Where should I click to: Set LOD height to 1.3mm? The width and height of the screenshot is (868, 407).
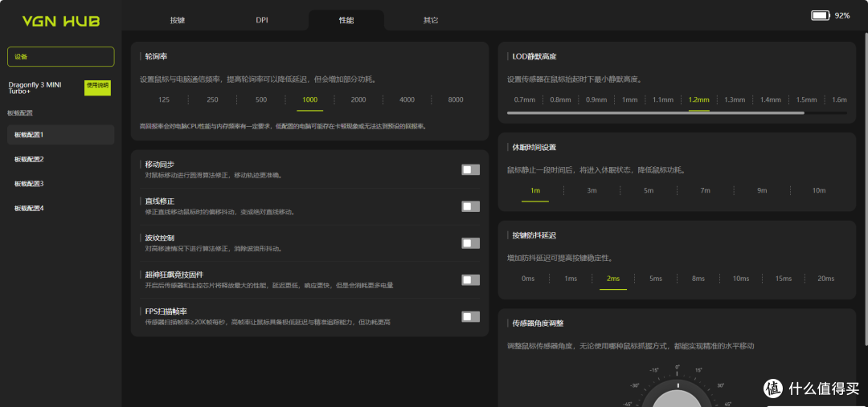pyautogui.click(x=735, y=100)
